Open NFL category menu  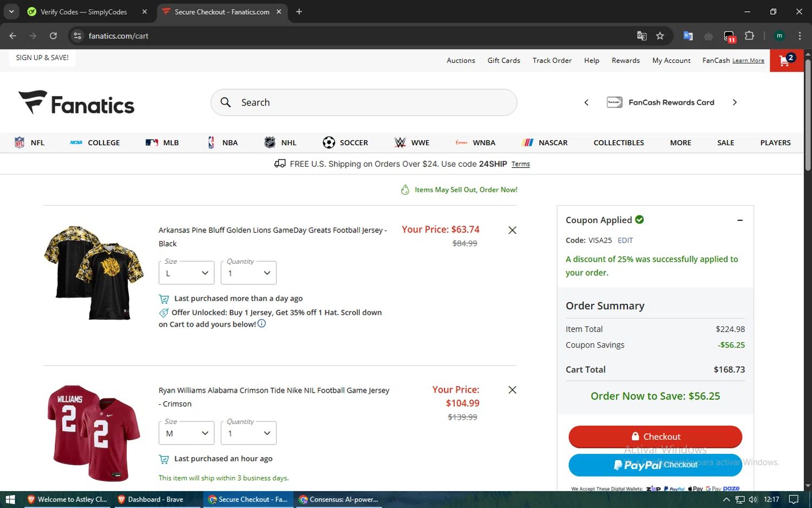pos(30,142)
